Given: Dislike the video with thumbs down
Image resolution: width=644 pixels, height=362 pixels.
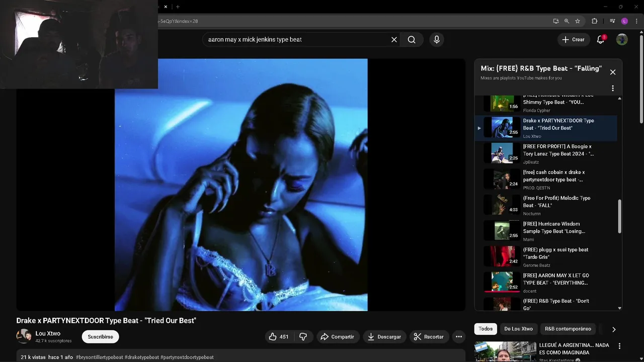Looking at the screenshot, I should pos(303,337).
